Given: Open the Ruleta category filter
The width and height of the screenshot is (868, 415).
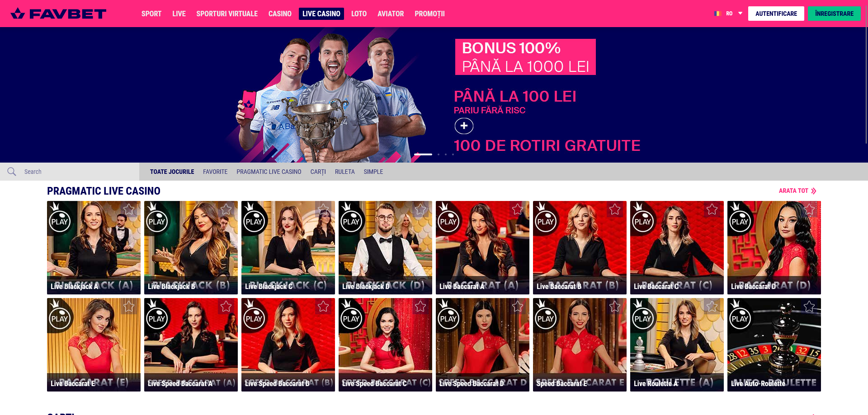Looking at the screenshot, I should click(x=344, y=172).
